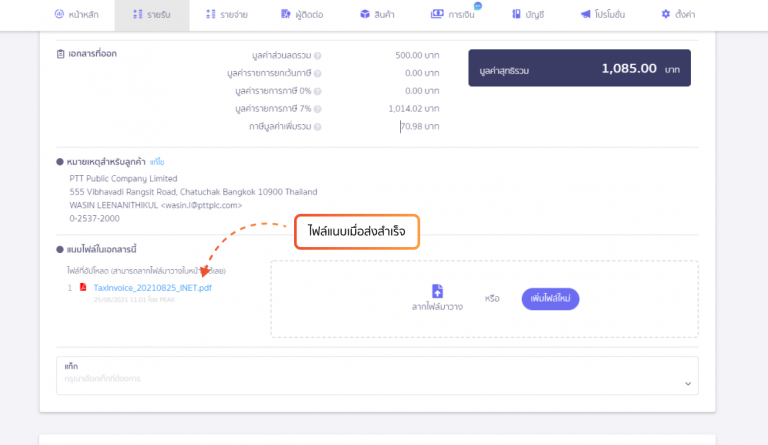Click help icon beside ภาษีมูลค่าเพิ่มรวม
This screenshot has width=768, height=445.
[x=317, y=127]
